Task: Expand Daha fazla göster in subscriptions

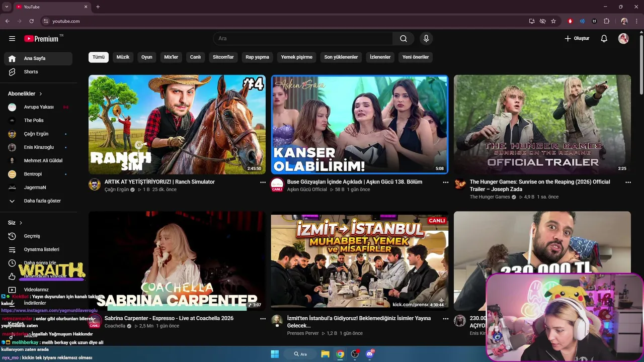Action: (38, 201)
